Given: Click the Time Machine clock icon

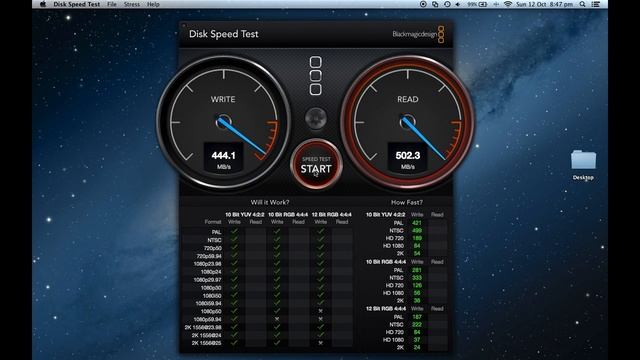Looking at the screenshot, I should 447,4.
